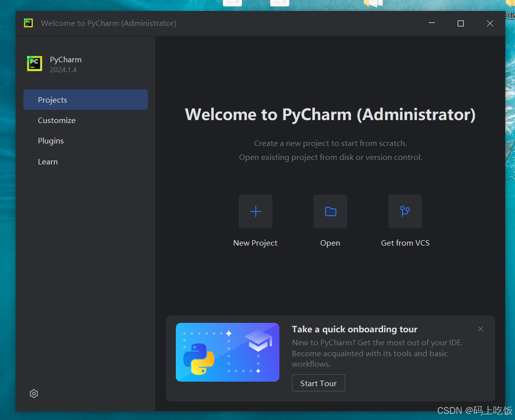Viewport: 515px width, 420px height.
Task: Click the PyCharm logo above the Projects tab
Action: point(34,63)
